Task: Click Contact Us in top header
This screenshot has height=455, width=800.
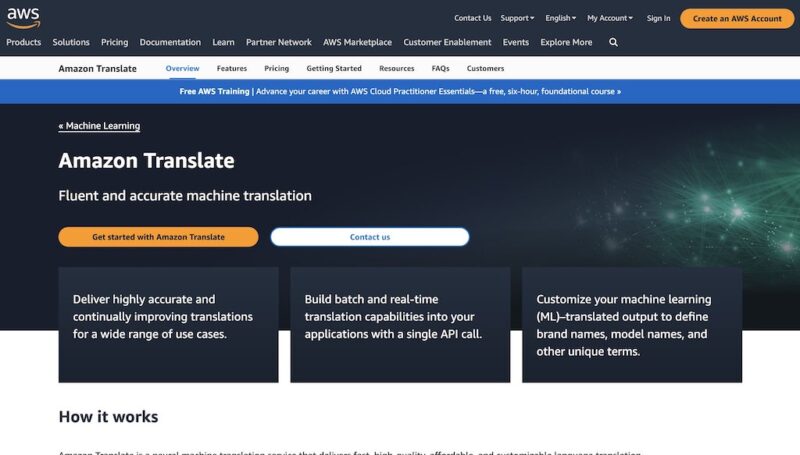Action: (472, 18)
